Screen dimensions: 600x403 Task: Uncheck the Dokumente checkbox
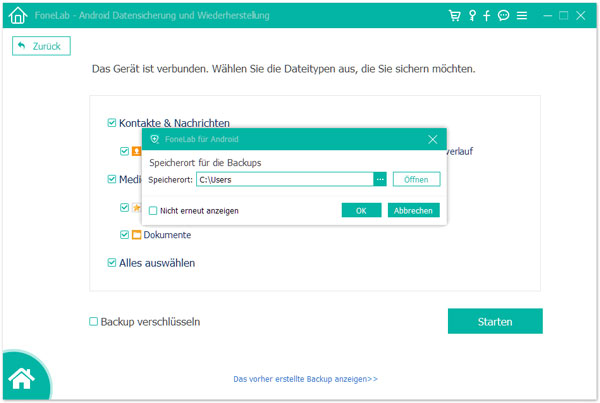124,235
